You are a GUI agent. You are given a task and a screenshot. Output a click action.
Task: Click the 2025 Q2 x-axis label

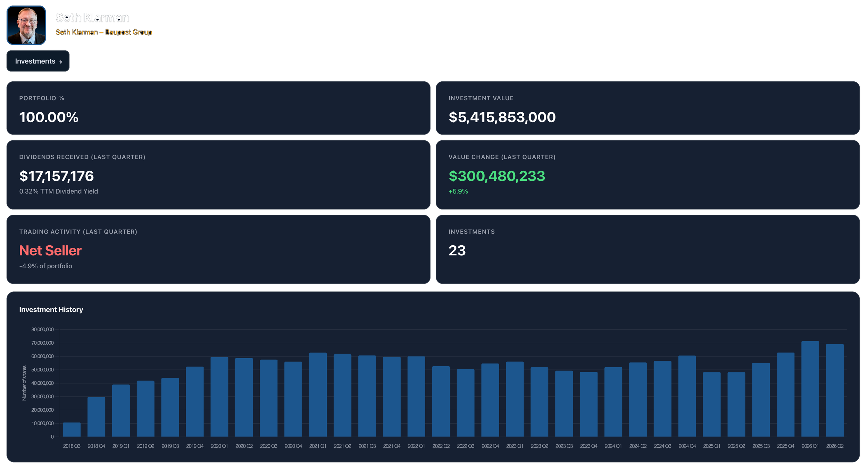point(737,446)
